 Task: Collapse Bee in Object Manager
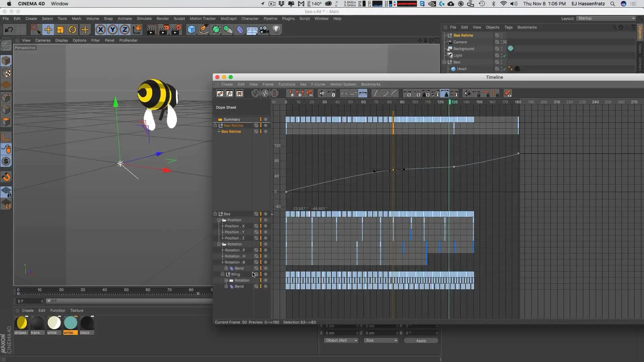point(444,62)
